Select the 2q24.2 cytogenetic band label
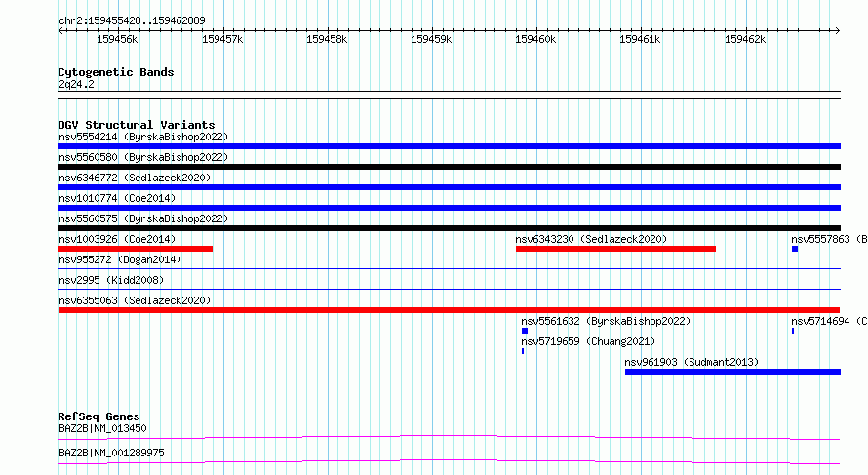This screenshot has width=868, height=475. point(76,84)
